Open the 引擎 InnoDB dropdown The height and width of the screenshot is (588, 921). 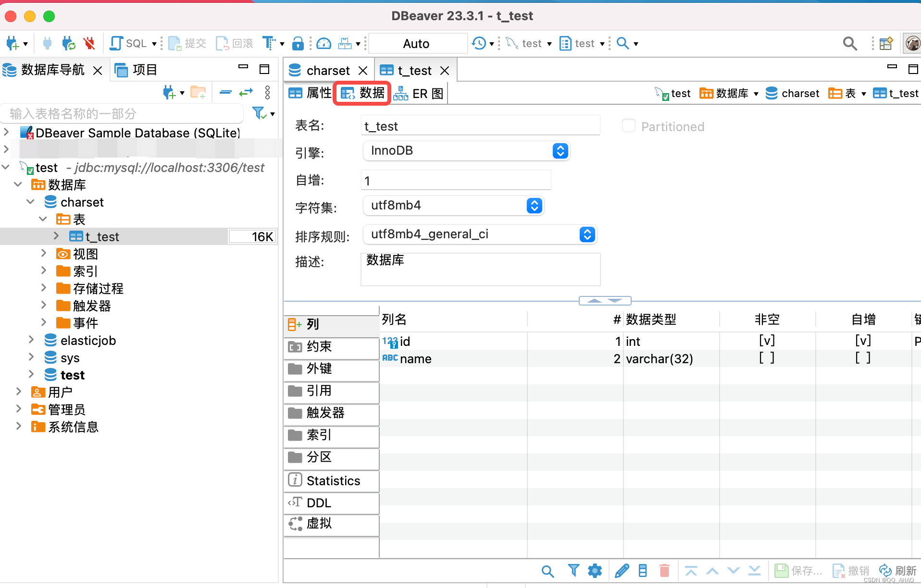coord(466,151)
